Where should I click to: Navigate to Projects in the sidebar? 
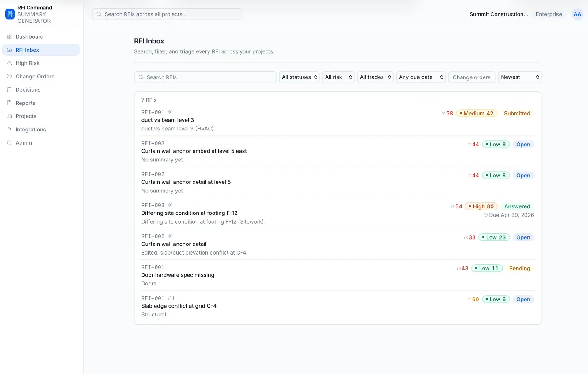(x=41, y=116)
